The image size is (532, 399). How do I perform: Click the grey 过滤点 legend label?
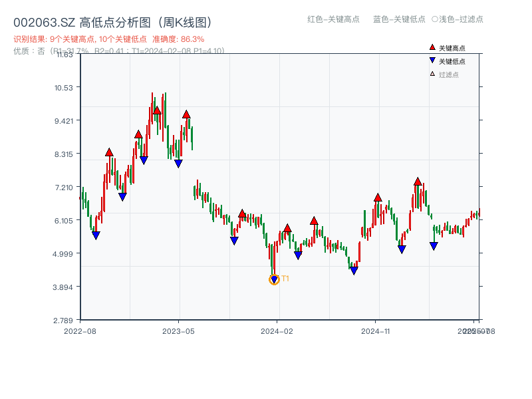(448, 74)
